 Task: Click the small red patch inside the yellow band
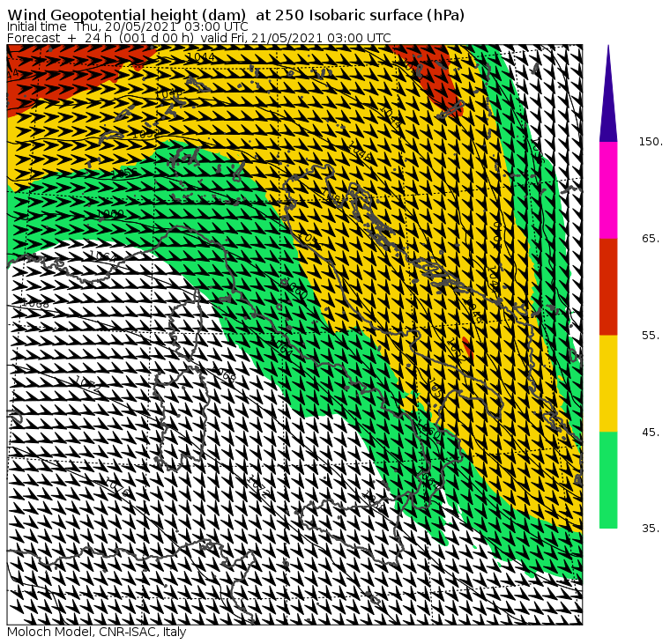(x=467, y=346)
